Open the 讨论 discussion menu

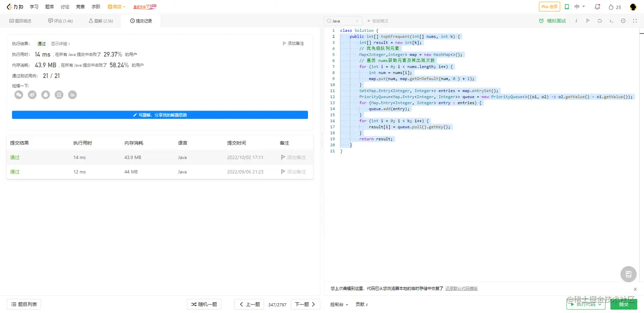pyautogui.click(x=65, y=7)
